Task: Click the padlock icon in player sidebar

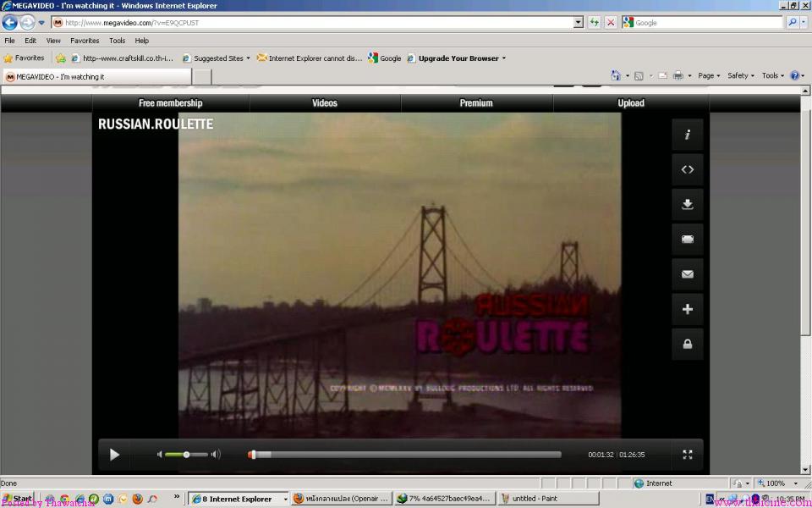Action: coord(687,344)
